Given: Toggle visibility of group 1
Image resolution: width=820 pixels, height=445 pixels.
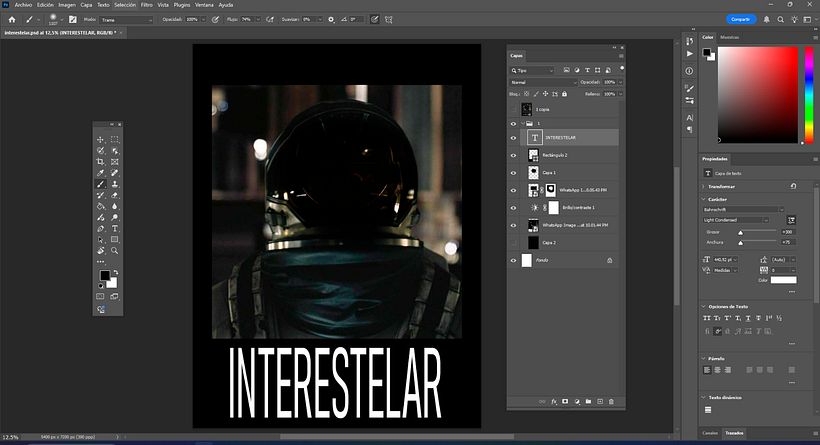Looking at the screenshot, I should pyautogui.click(x=513, y=124).
